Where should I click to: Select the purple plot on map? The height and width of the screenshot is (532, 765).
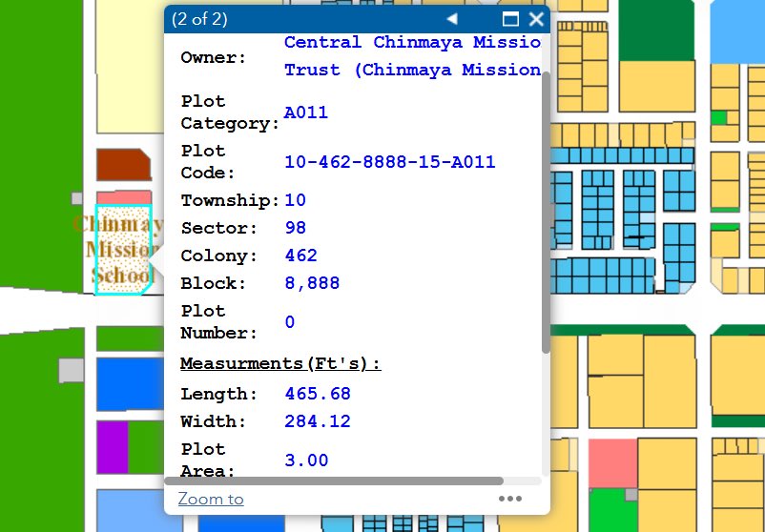113,448
